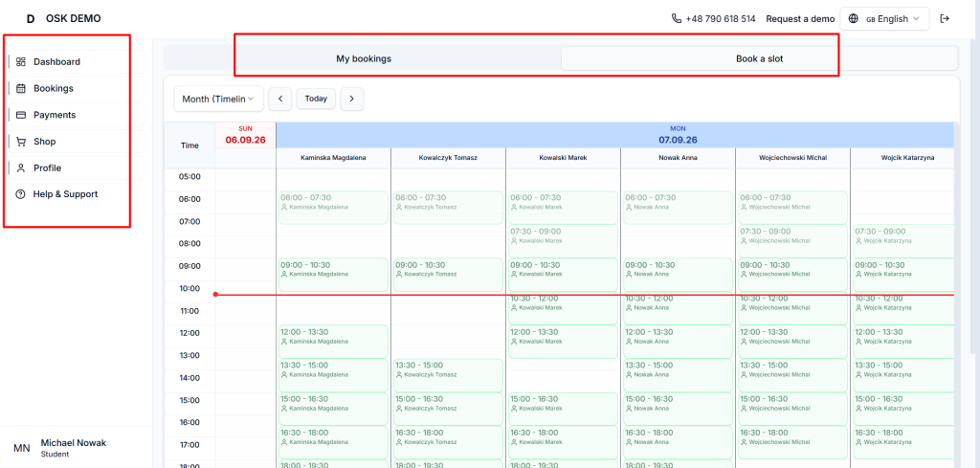Image resolution: width=980 pixels, height=468 pixels.
Task: Click the globe language icon
Action: click(853, 19)
